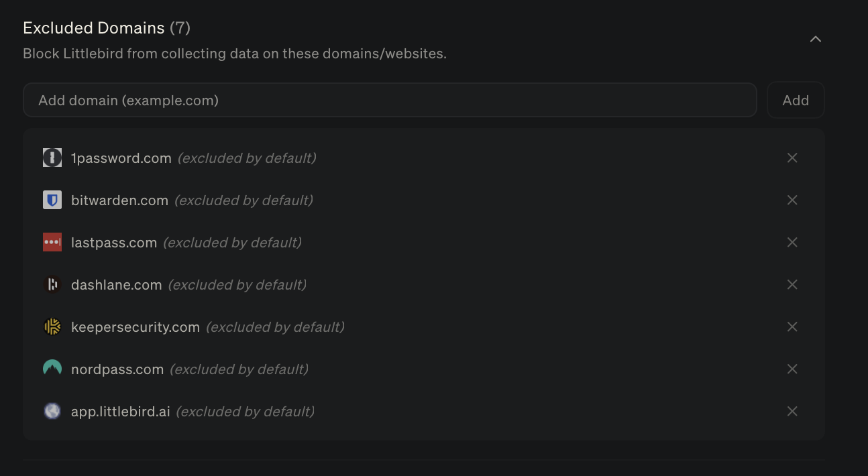
Task: Focus the Add domain input field
Action: (x=389, y=101)
